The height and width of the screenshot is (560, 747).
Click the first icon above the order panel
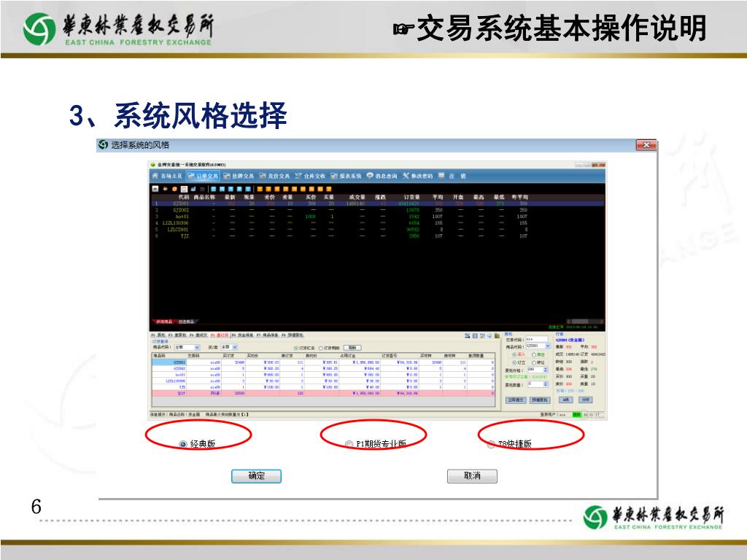coord(468,336)
